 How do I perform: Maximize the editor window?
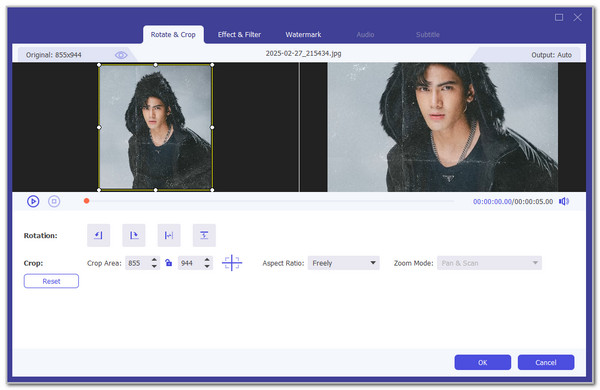click(x=559, y=17)
